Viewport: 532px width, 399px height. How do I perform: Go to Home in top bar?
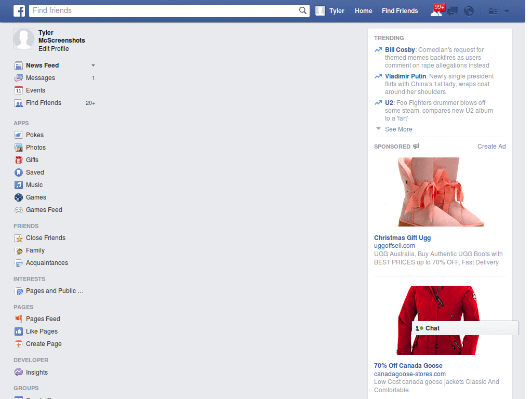tap(363, 11)
